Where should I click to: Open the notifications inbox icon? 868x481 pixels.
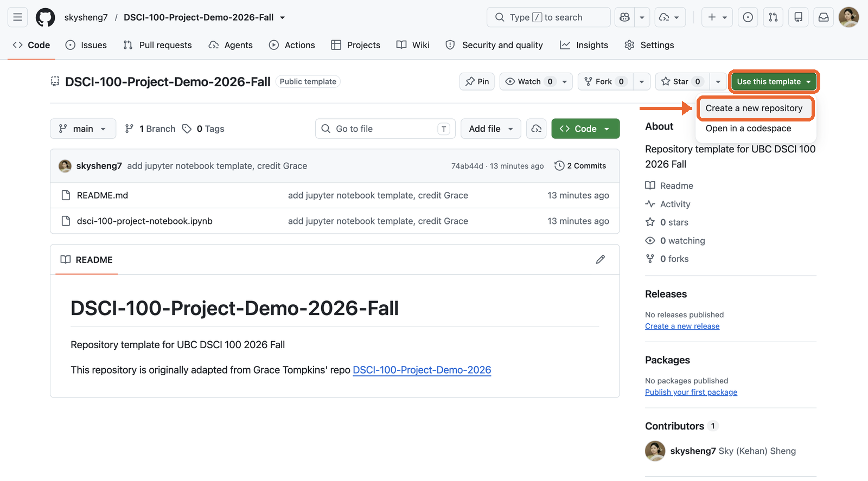824,17
